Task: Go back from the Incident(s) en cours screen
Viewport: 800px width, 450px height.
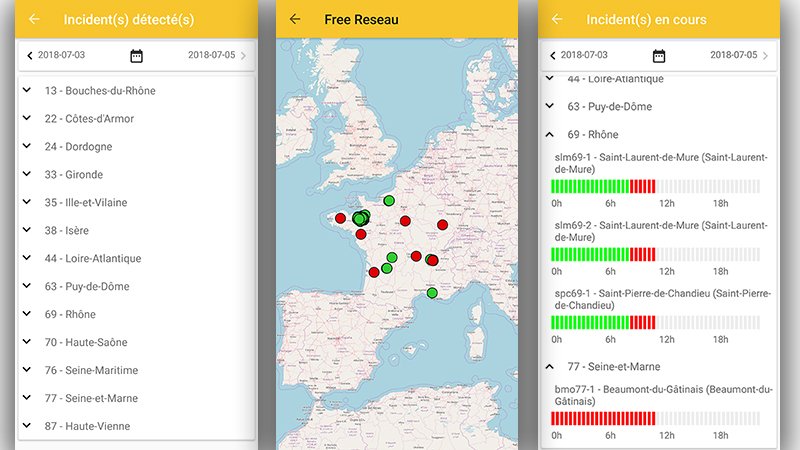Action: 557,19
